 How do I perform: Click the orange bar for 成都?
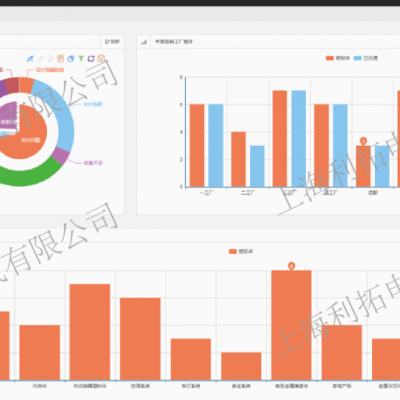[363, 166]
